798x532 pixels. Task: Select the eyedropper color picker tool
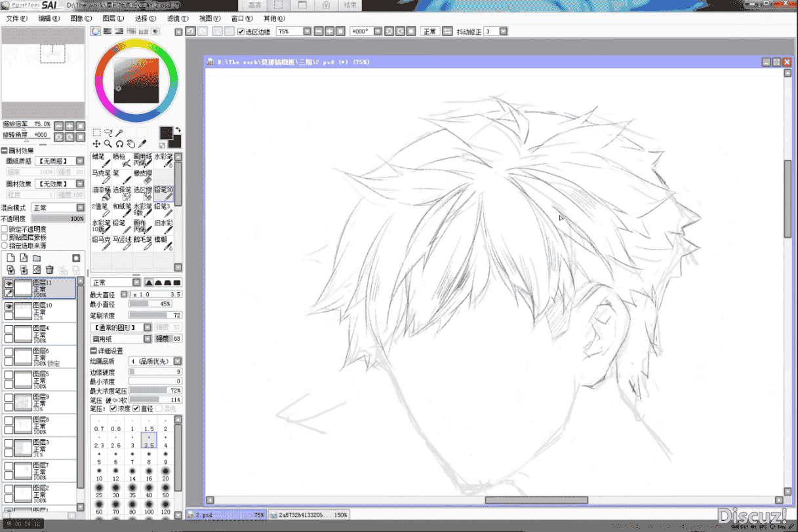142,143
